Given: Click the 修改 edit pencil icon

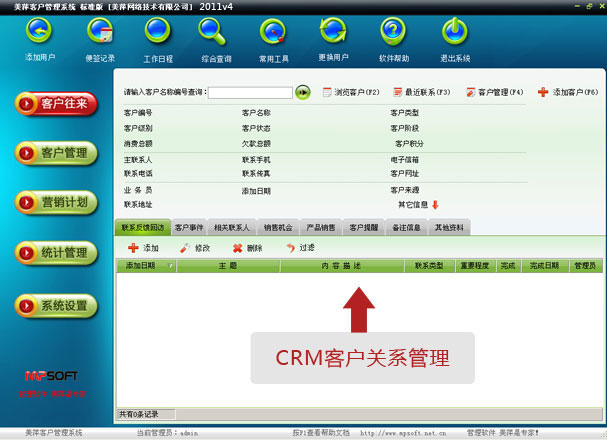Looking at the screenshot, I should click(x=185, y=248).
